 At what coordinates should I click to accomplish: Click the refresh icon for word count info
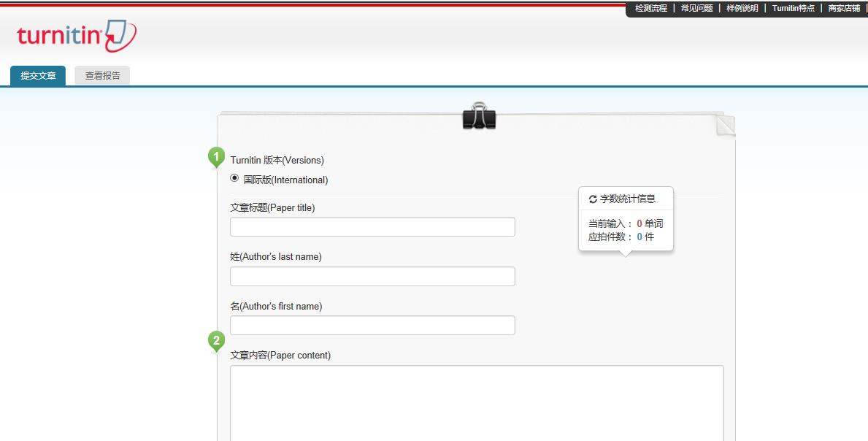(x=593, y=199)
